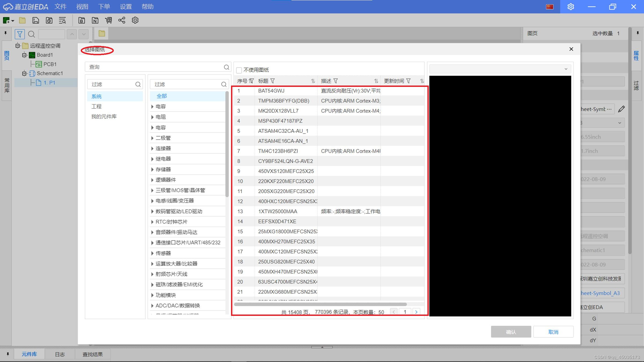Expand the 连接器 category
Image resolution: width=644 pixels, height=362 pixels.
tap(152, 149)
